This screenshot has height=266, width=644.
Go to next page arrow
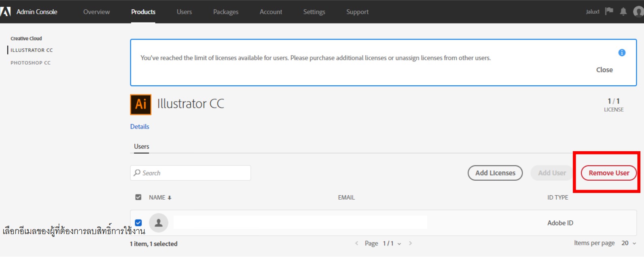(410, 243)
